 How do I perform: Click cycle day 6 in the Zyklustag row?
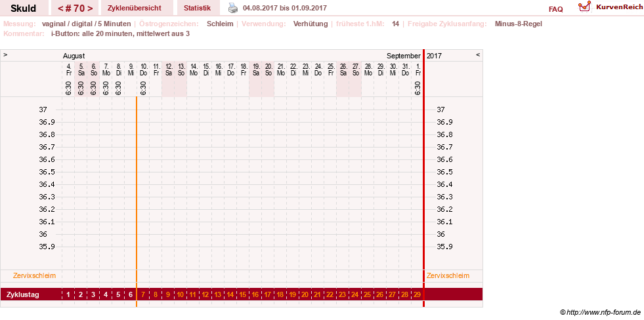pyautogui.click(x=131, y=294)
